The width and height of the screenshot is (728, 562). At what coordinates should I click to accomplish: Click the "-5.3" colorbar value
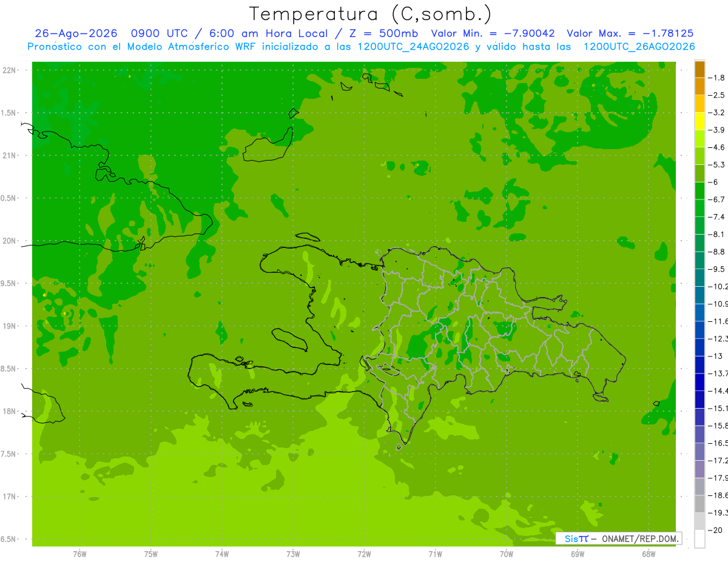[717, 165]
